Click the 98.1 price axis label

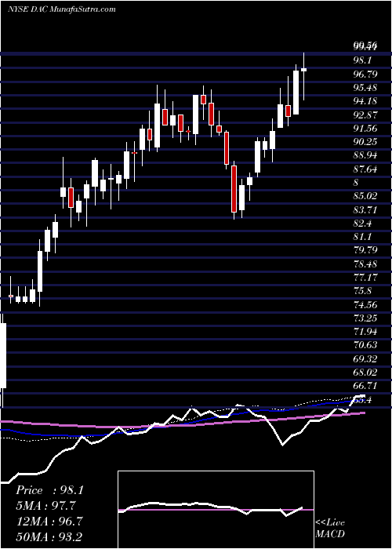363,60
